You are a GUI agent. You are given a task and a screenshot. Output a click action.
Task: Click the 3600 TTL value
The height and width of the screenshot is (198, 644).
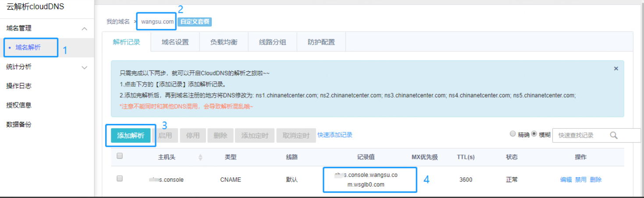(466, 180)
